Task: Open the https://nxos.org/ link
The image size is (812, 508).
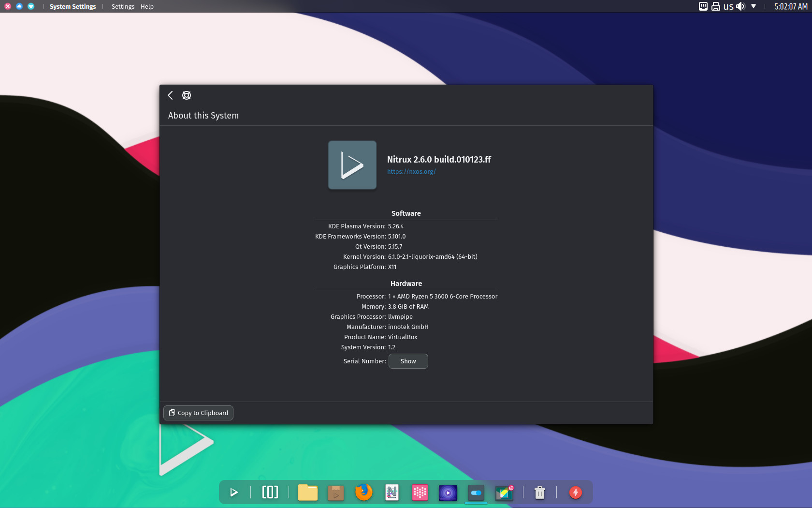Action: 411,171
